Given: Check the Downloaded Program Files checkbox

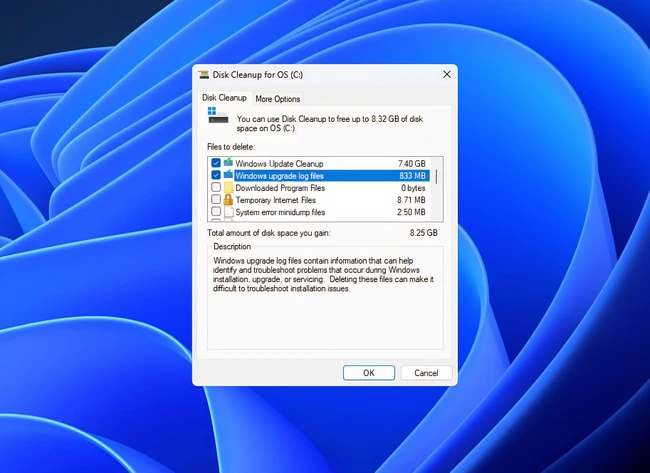Looking at the screenshot, I should (216, 188).
